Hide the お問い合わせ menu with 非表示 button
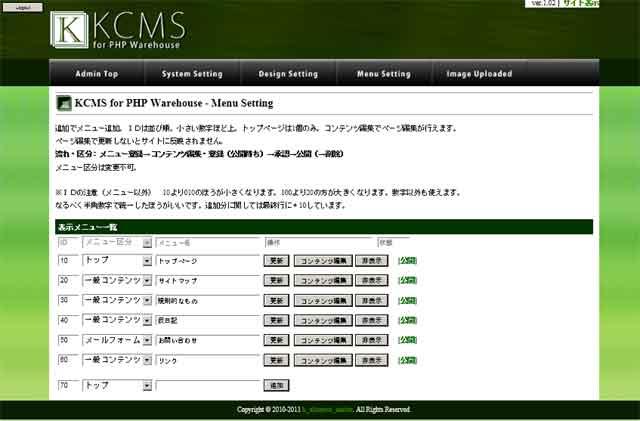 (x=374, y=340)
